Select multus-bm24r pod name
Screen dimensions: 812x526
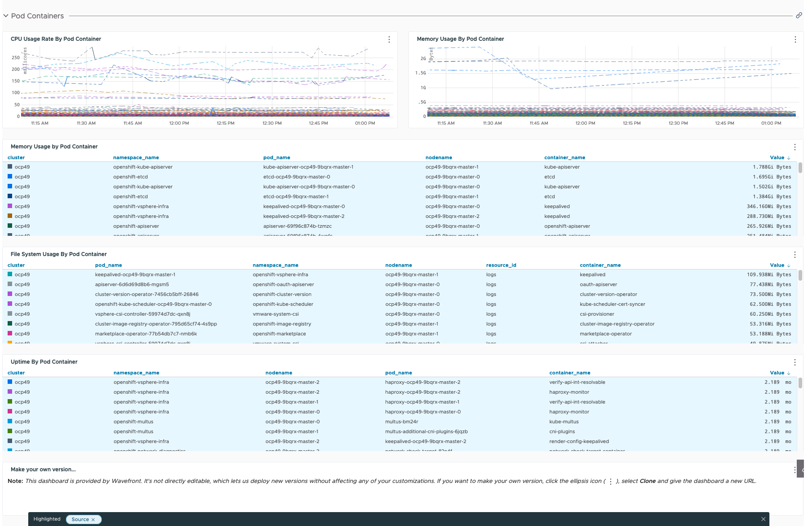(402, 422)
